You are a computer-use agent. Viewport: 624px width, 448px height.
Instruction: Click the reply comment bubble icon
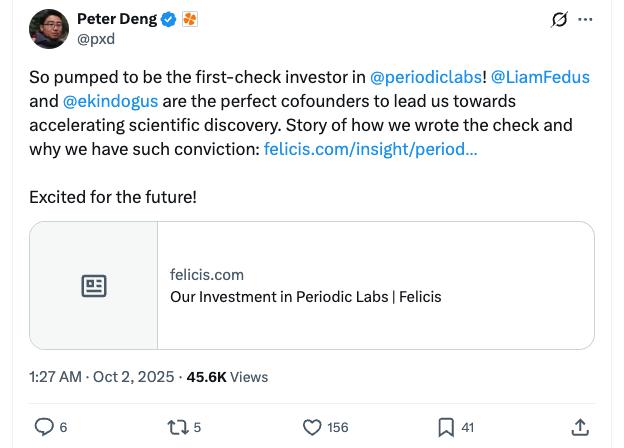(44, 427)
